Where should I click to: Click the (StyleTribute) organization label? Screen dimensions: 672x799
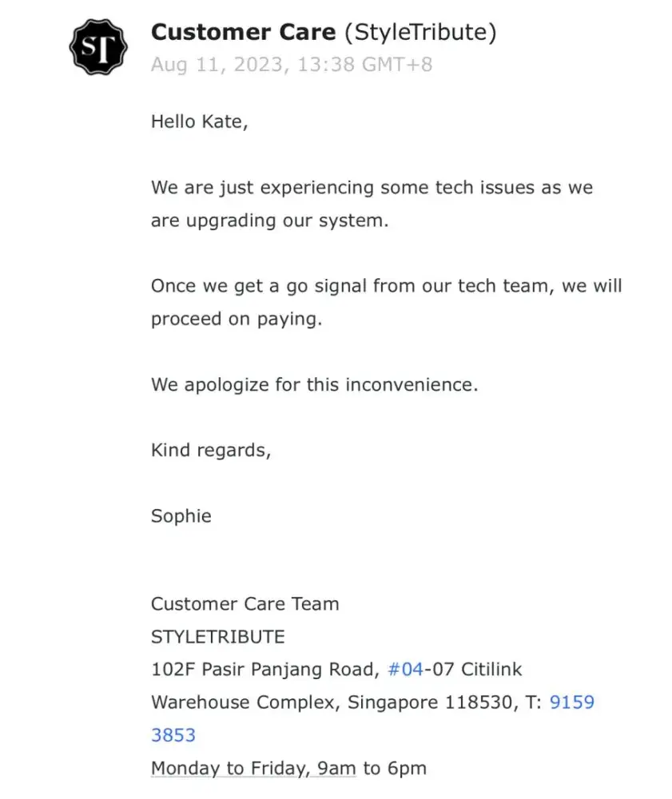click(x=420, y=33)
